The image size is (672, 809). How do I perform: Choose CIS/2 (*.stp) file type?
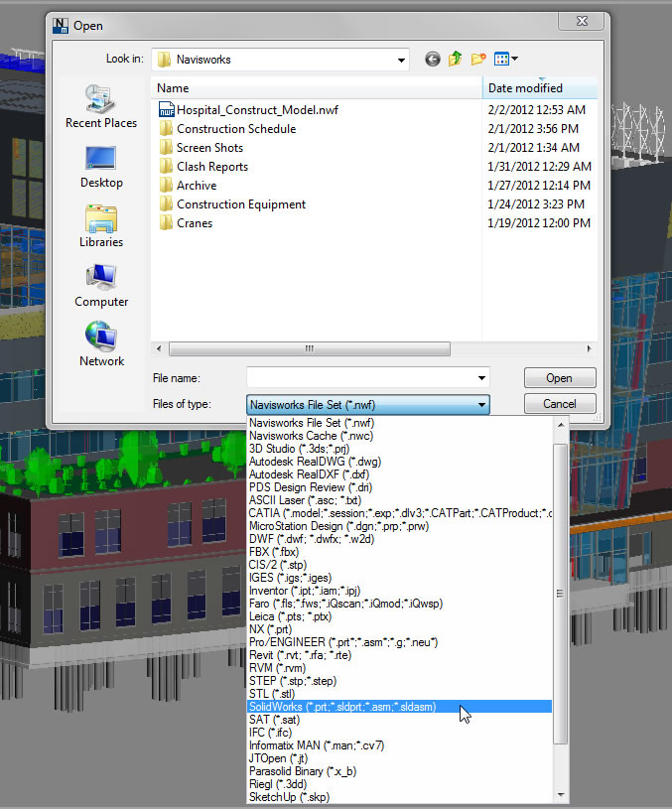pos(399,565)
